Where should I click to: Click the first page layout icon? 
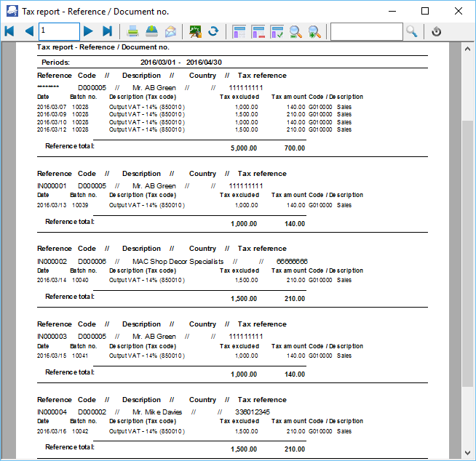(239, 31)
